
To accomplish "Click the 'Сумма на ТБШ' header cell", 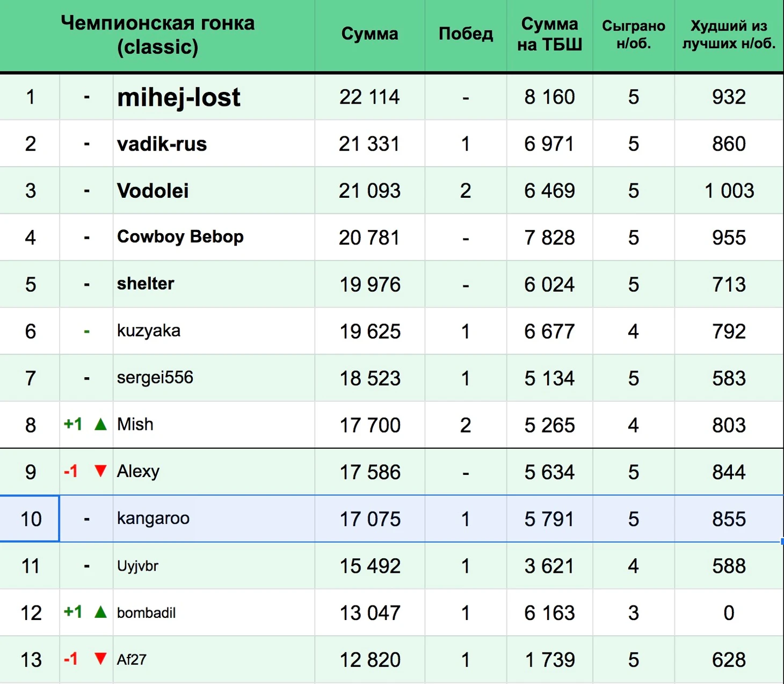I will [549, 34].
